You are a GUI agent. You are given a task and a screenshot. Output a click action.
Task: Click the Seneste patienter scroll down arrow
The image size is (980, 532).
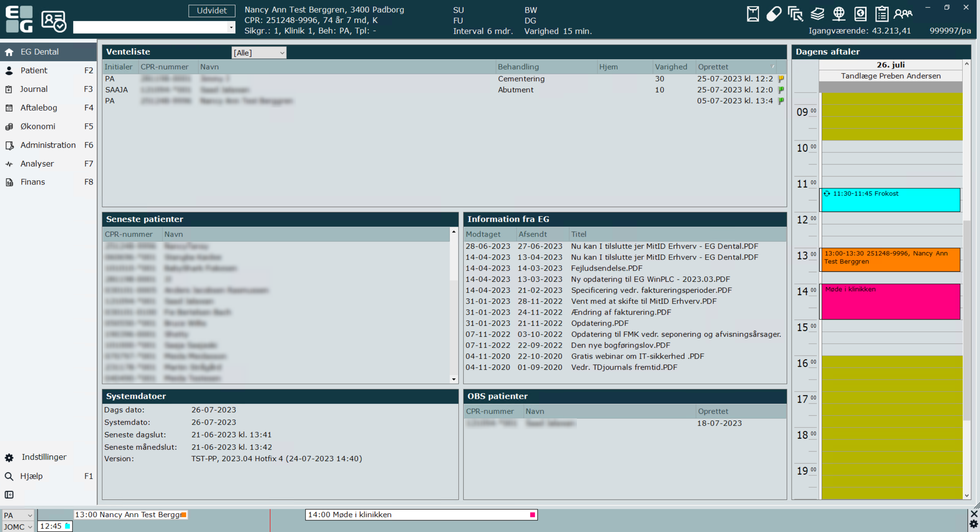[454, 379]
